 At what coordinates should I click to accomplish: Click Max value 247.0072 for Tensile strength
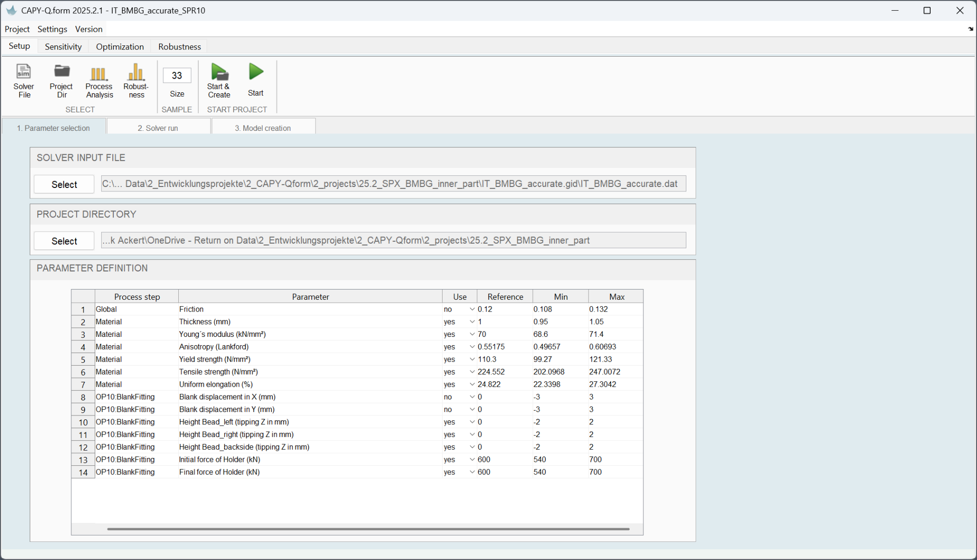click(x=616, y=372)
